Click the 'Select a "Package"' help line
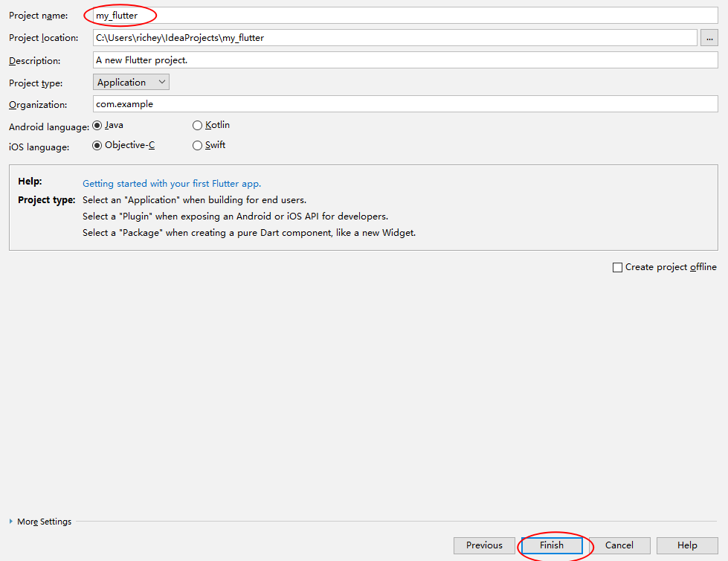The height and width of the screenshot is (561, 728). (x=249, y=233)
